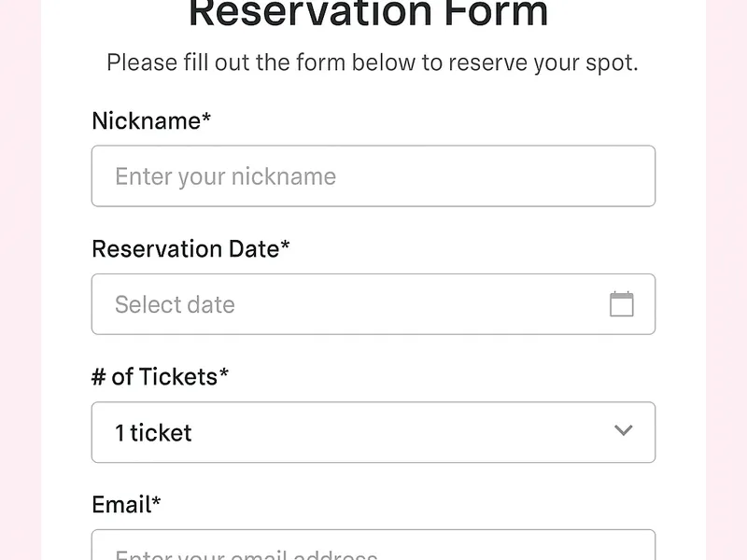Click the Nickname field label
Screen dimensions: 747x560
click(x=146, y=120)
